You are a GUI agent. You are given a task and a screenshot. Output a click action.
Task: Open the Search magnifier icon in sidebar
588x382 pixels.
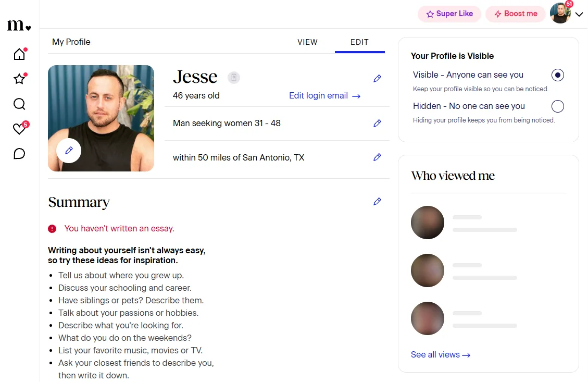(19, 104)
